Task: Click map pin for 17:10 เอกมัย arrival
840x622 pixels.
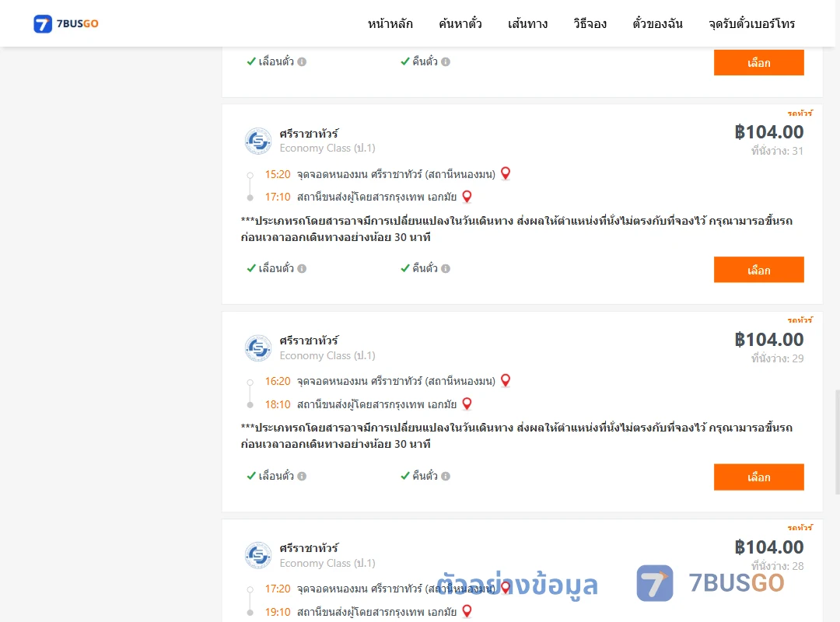Action: (x=467, y=197)
